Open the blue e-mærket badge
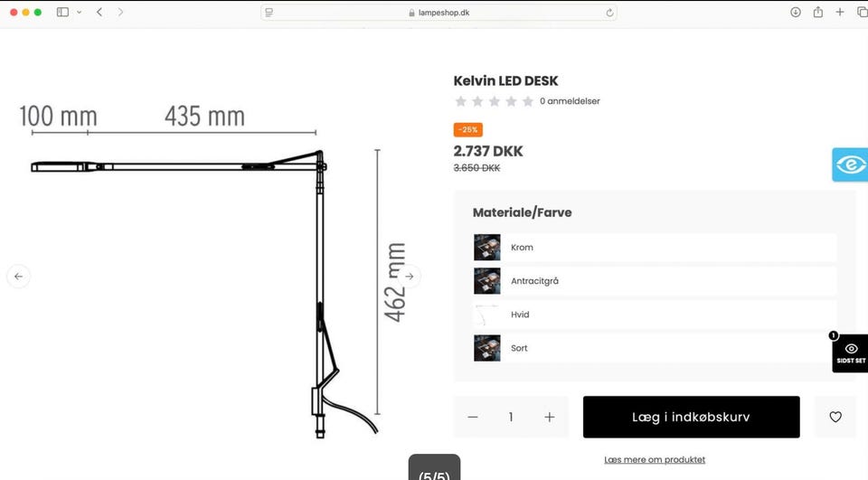This screenshot has height=480, width=868. (x=850, y=165)
